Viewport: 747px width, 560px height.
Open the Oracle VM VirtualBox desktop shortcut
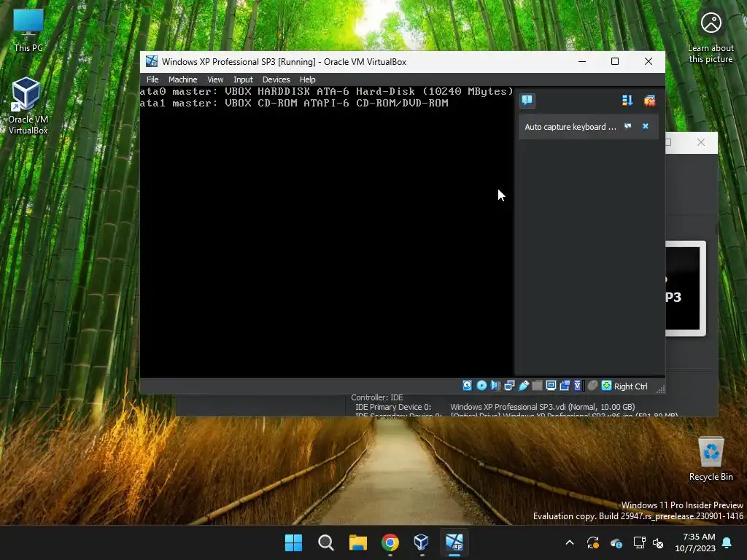(x=28, y=106)
